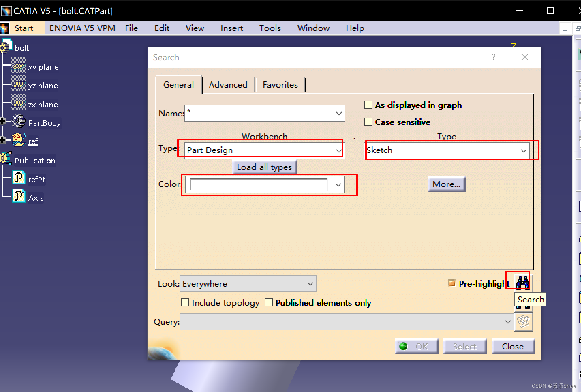Click the Search dialog help question mark

(x=494, y=57)
